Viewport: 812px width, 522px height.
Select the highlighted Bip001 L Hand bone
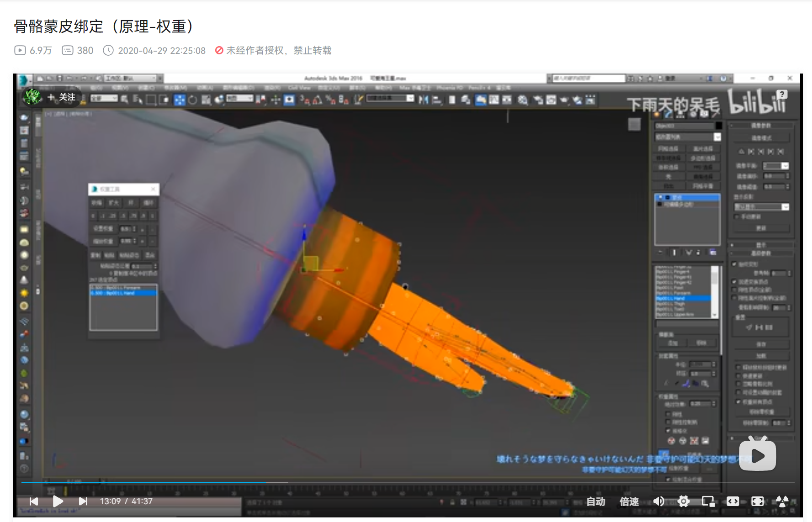click(x=683, y=298)
